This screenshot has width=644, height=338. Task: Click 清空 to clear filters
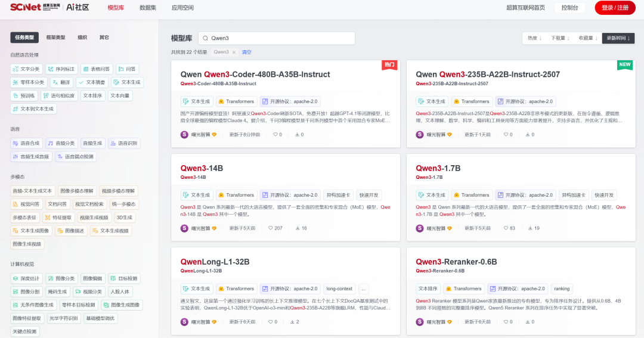click(x=246, y=52)
